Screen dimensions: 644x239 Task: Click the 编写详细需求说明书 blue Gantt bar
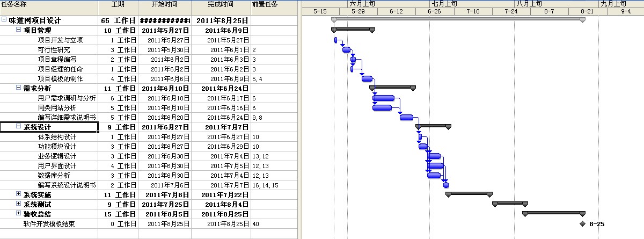tap(406, 117)
